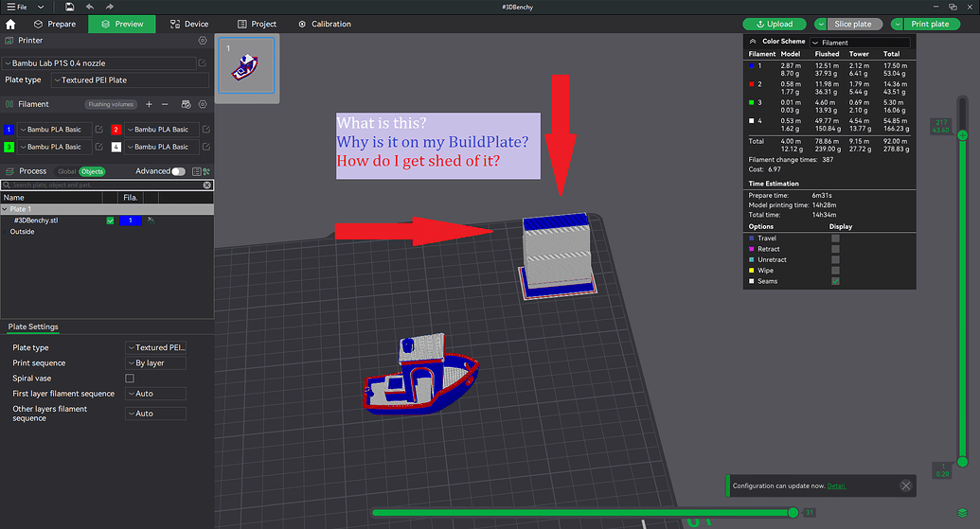This screenshot has height=529, width=980.
Task: Open Plate type dropdown in Plate Settings
Action: pos(155,348)
